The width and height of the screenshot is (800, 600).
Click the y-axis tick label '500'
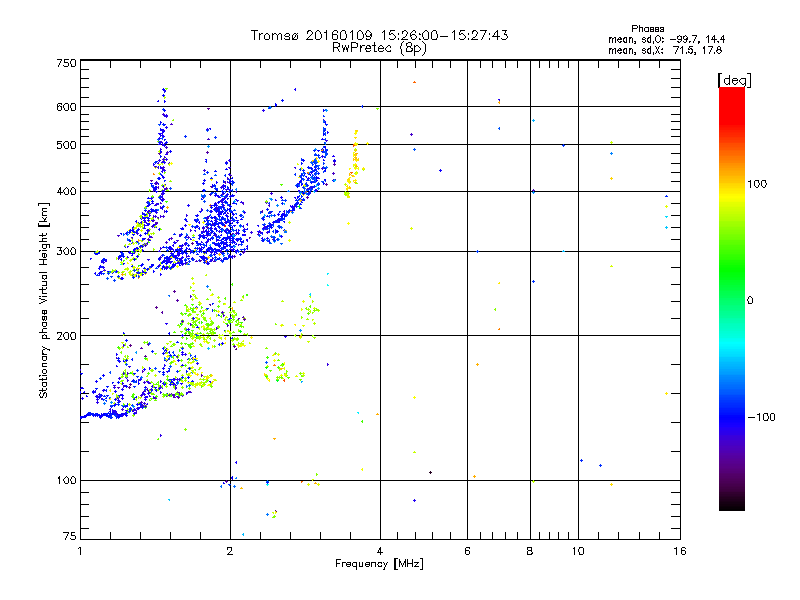67,145
